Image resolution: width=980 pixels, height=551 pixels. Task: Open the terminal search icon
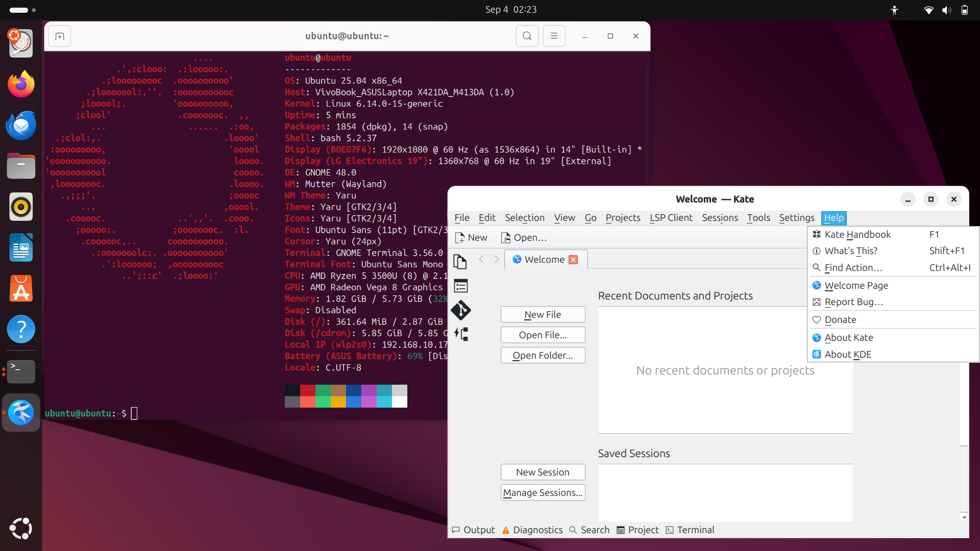pos(527,36)
